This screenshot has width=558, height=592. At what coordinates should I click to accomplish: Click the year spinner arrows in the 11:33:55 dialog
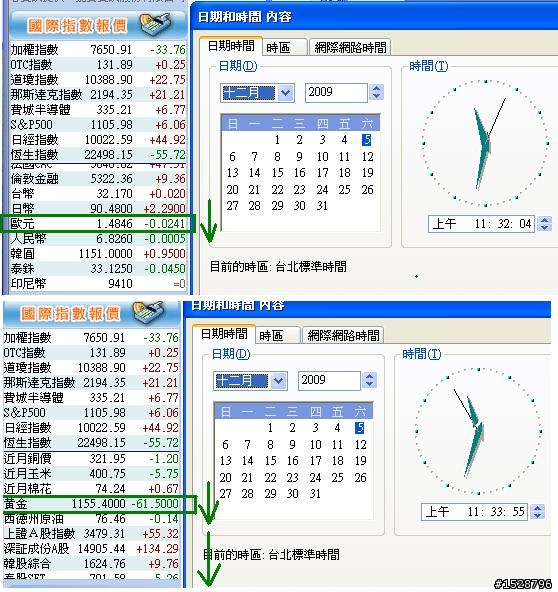[370, 380]
